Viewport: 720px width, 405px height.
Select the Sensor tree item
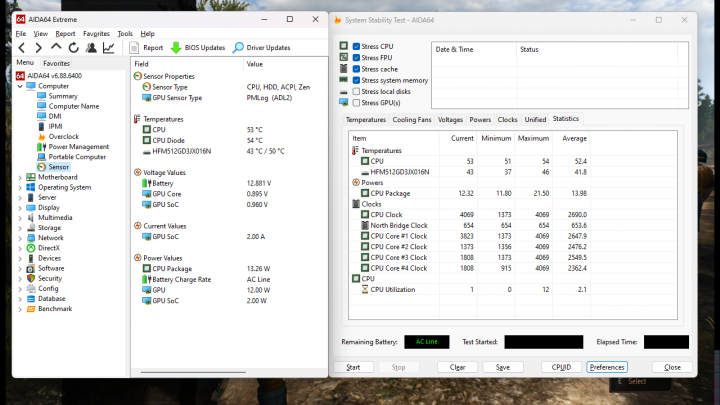tap(59, 167)
